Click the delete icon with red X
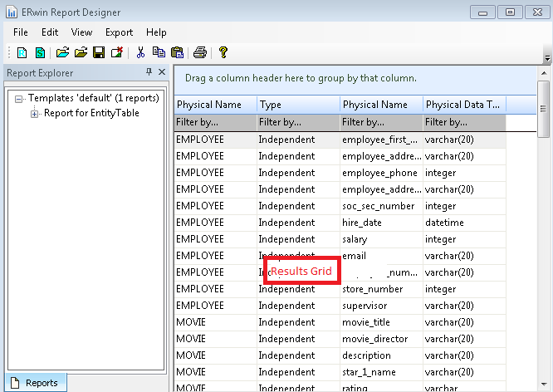The width and height of the screenshot is (553, 392). point(116,52)
